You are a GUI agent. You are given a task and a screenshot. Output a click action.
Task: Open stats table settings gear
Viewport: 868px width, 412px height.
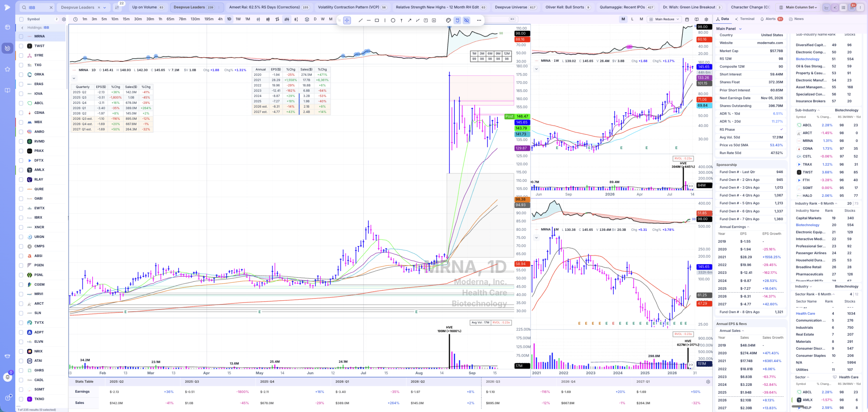point(708,382)
